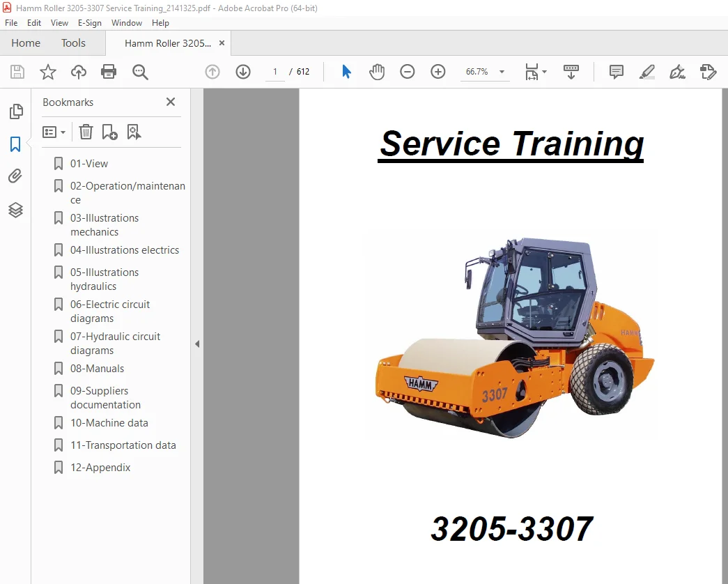Click the current page number field
The width and height of the screenshot is (728, 584).
click(x=275, y=72)
